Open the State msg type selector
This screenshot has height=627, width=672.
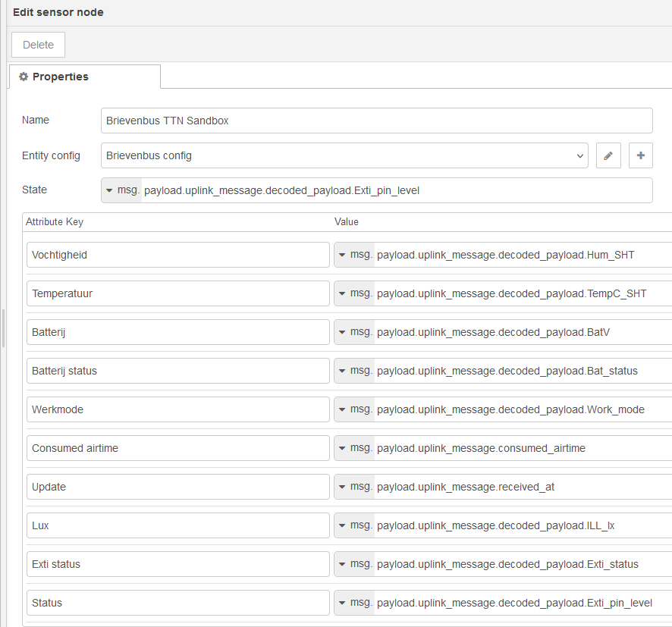[121, 190]
